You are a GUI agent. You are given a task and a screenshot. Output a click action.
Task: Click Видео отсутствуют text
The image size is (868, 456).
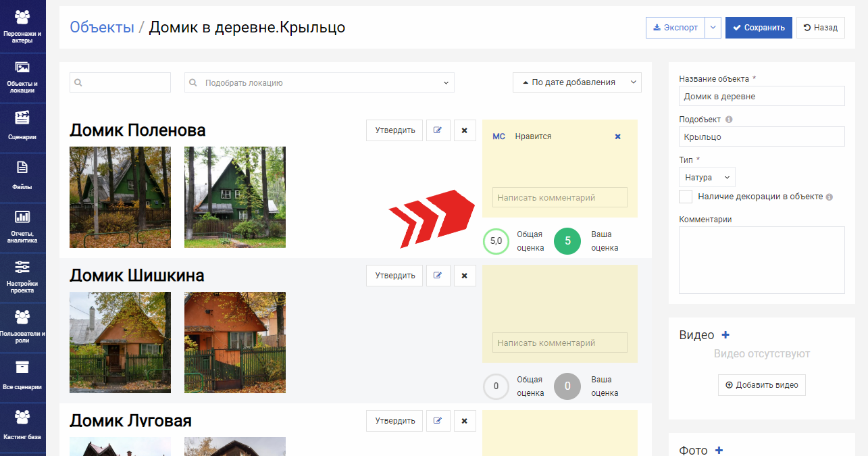click(761, 354)
